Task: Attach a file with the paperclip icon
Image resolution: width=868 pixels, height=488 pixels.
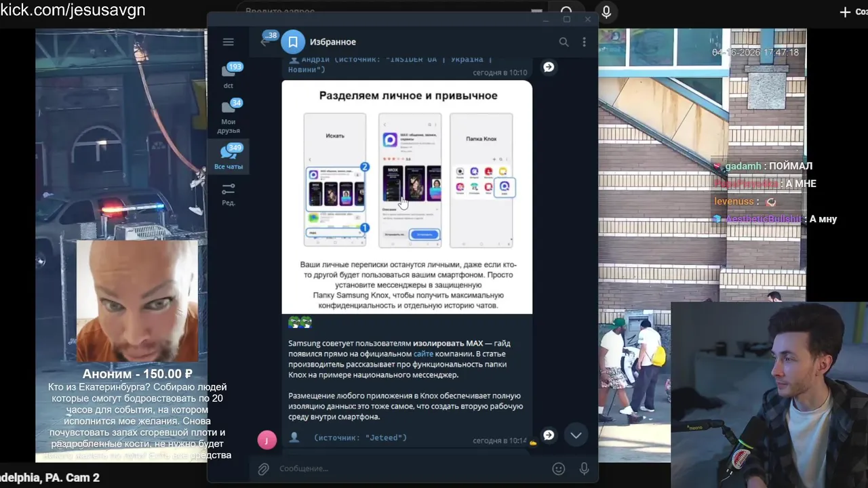Action: click(x=263, y=468)
